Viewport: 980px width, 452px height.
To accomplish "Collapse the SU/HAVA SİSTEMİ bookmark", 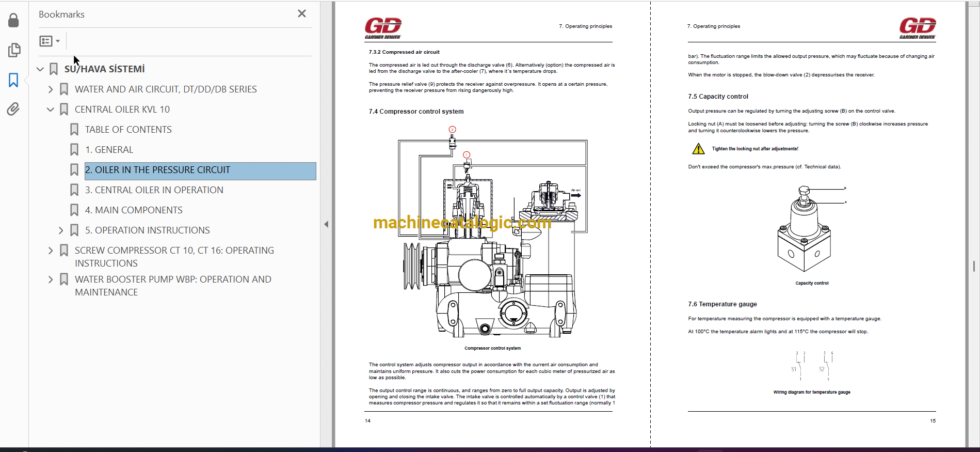I will [40, 69].
